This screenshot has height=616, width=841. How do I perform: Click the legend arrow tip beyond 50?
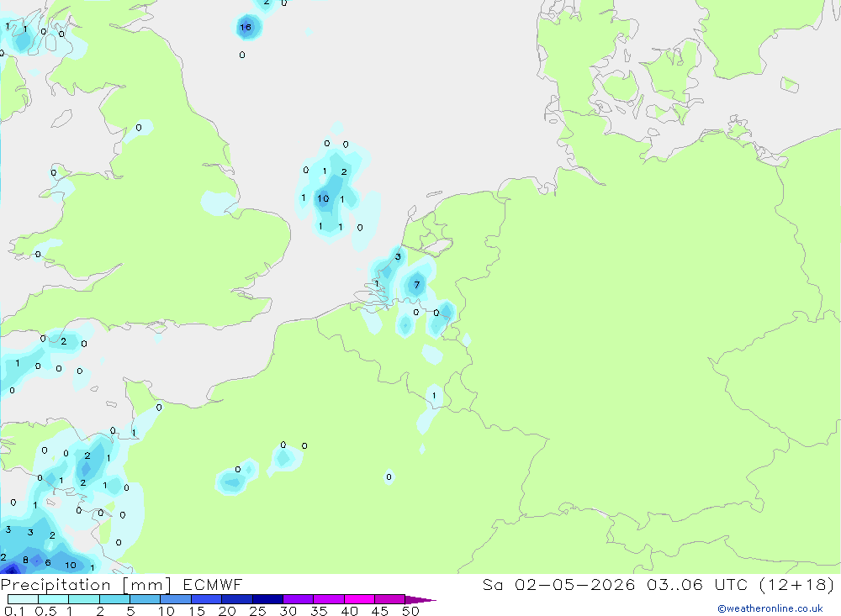pos(420,600)
